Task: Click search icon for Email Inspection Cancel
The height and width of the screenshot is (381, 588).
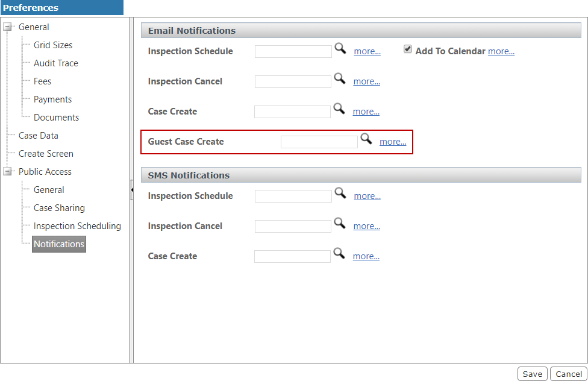Action: pyautogui.click(x=340, y=78)
